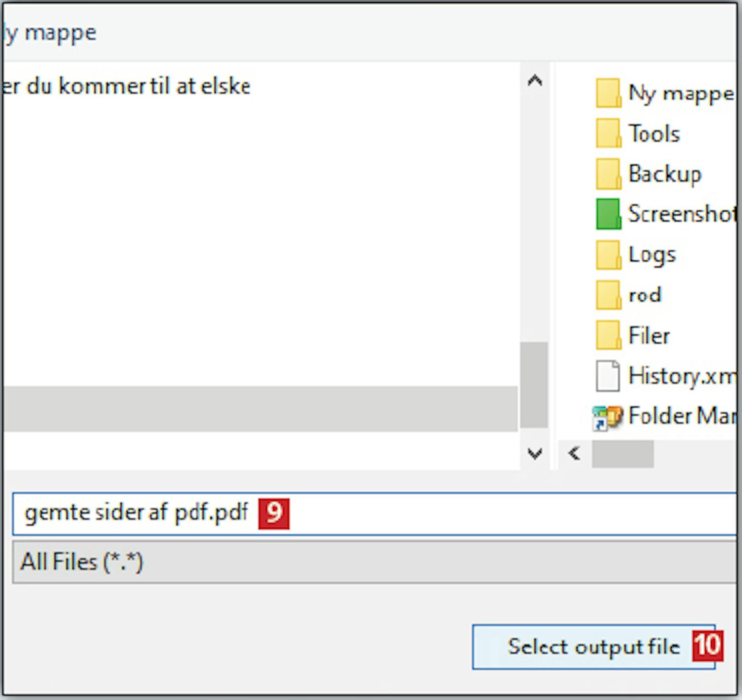
Task: Select item ending "du kommer til at elske"
Action: [127, 87]
